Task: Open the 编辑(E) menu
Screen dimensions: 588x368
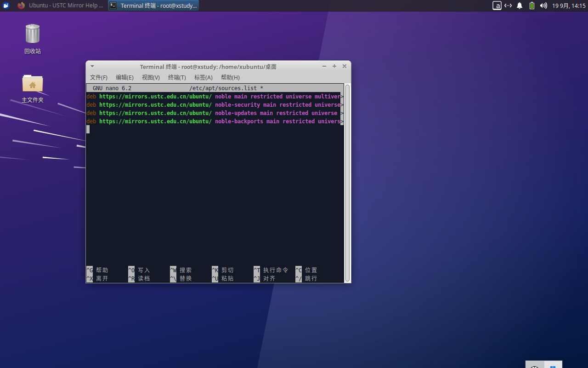Action: [x=124, y=77]
